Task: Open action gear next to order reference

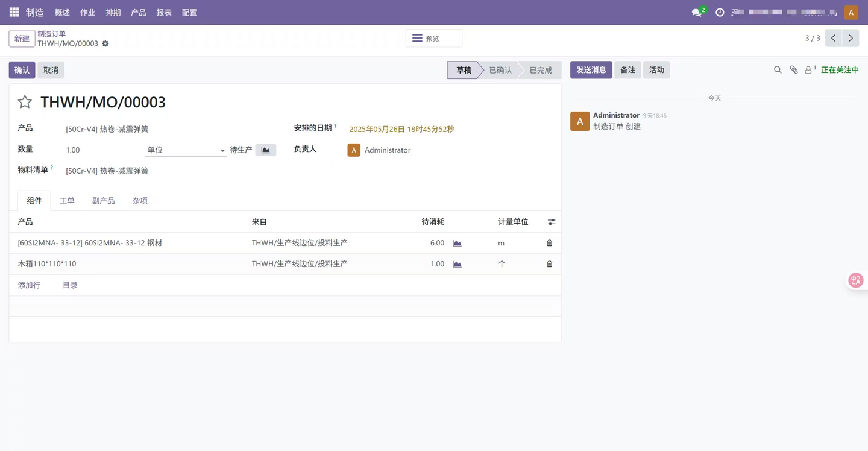Action: pos(105,43)
